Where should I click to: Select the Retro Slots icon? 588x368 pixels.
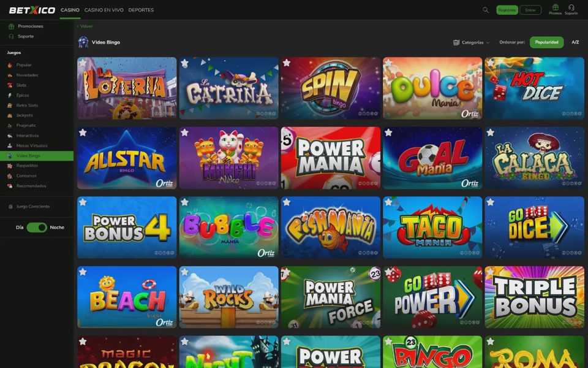coord(10,105)
